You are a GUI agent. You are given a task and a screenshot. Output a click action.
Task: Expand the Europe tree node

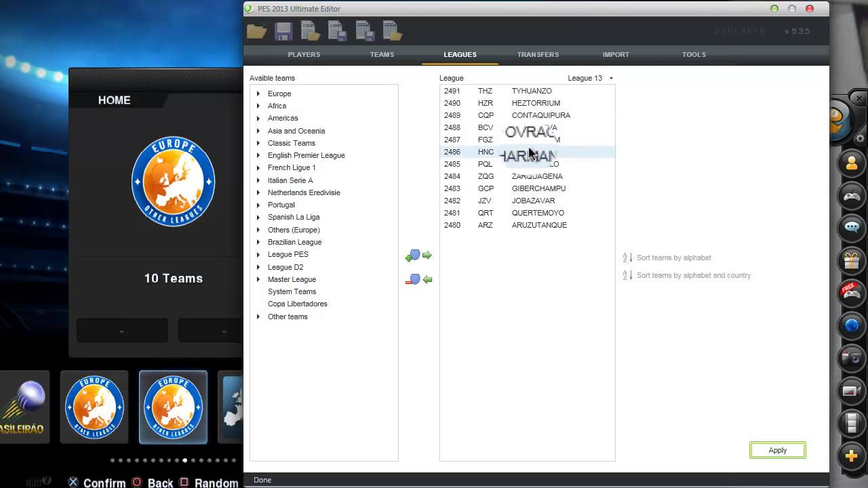click(258, 94)
